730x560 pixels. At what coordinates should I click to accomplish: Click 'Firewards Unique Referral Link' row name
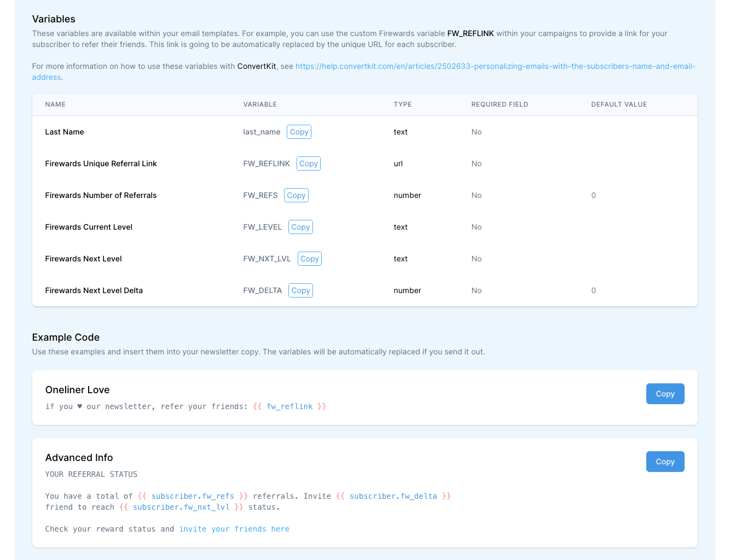(101, 164)
